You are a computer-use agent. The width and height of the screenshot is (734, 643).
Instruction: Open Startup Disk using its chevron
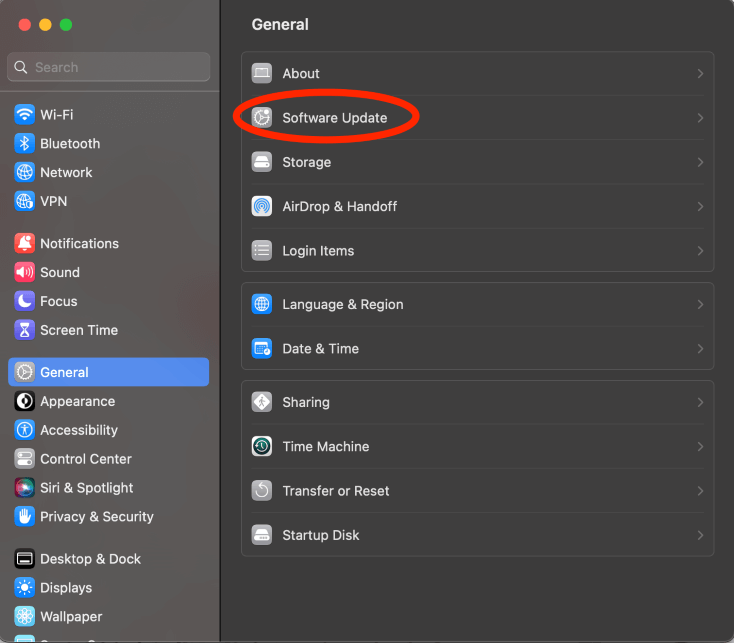(x=700, y=536)
